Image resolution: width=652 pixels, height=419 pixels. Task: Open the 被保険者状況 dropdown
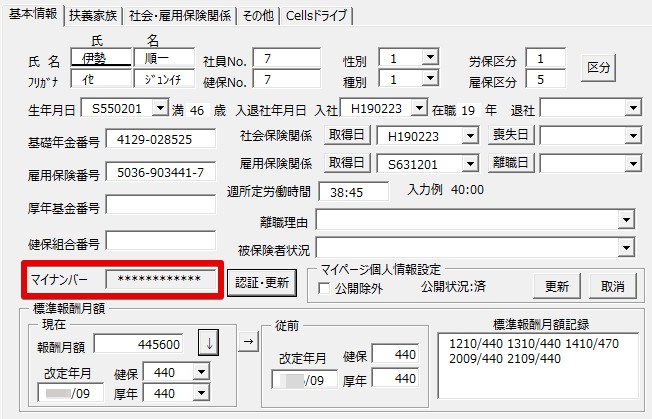click(x=626, y=248)
